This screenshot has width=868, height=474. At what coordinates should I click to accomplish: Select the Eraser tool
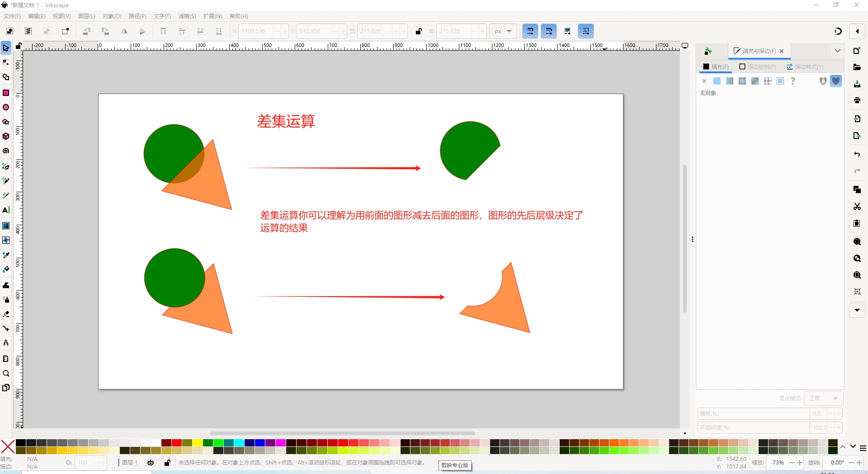click(x=6, y=314)
